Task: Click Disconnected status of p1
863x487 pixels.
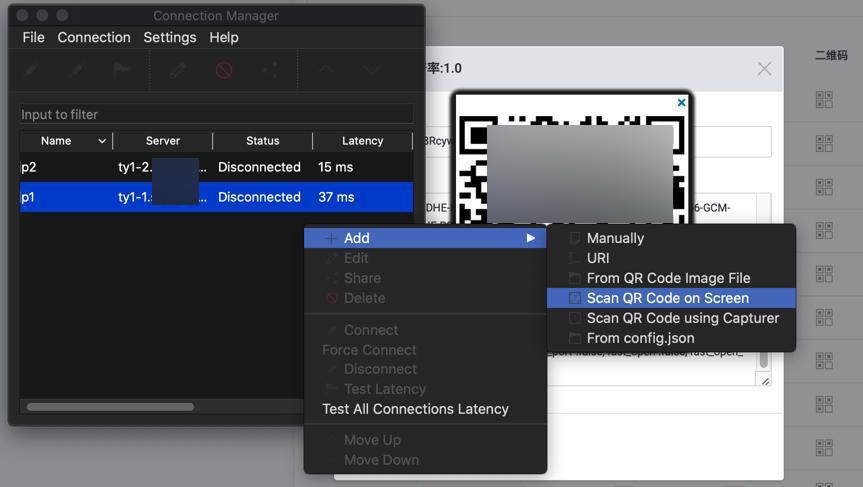Action: [259, 197]
